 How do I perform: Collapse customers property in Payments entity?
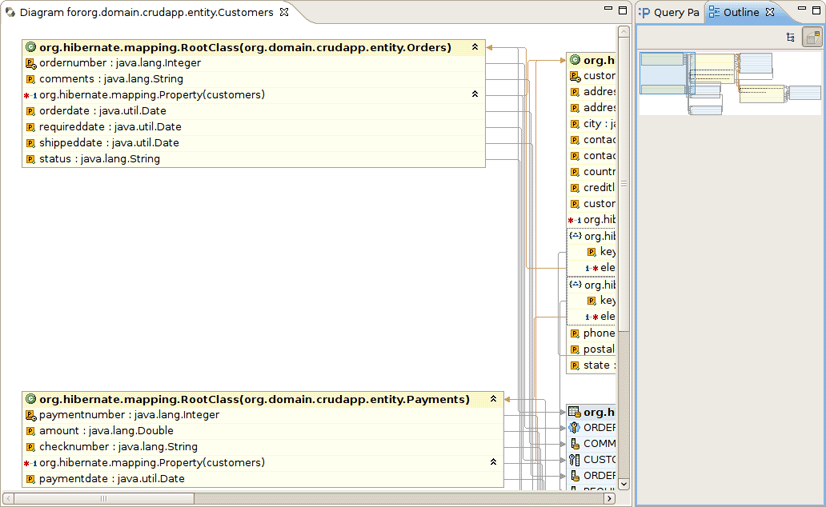point(493,463)
